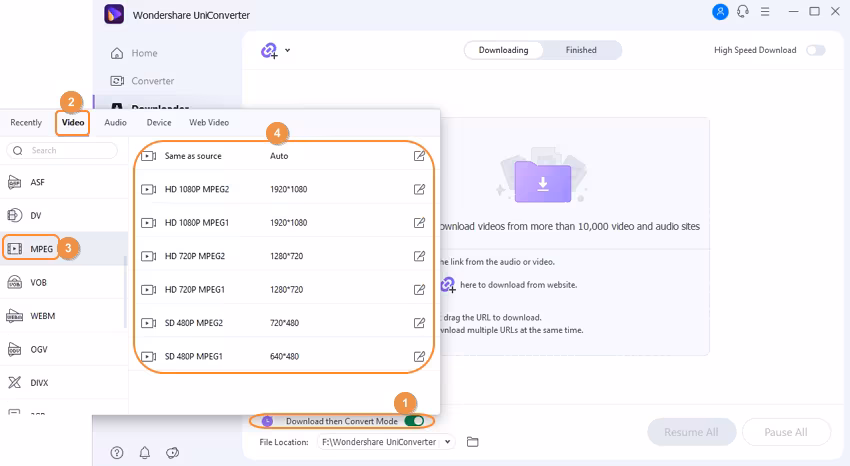Open the support headset icon

pos(743,11)
